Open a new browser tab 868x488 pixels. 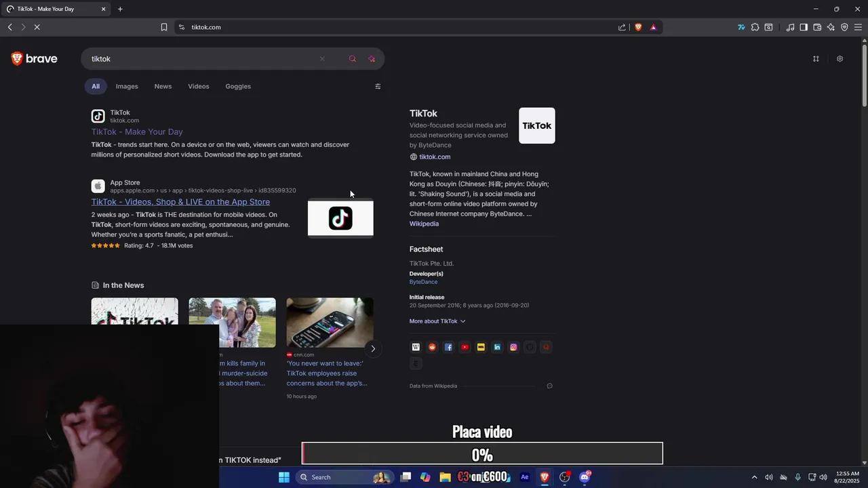tap(120, 9)
